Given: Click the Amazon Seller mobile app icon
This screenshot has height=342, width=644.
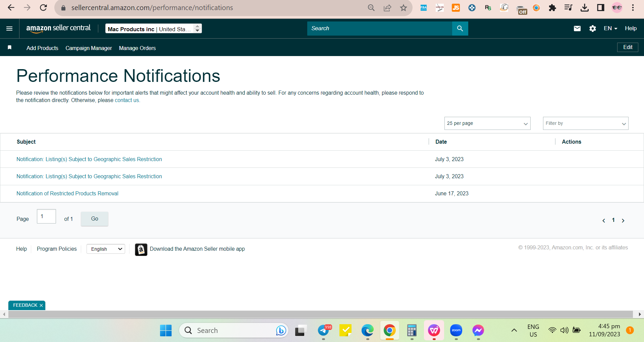Looking at the screenshot, I should tap(141, 249).
